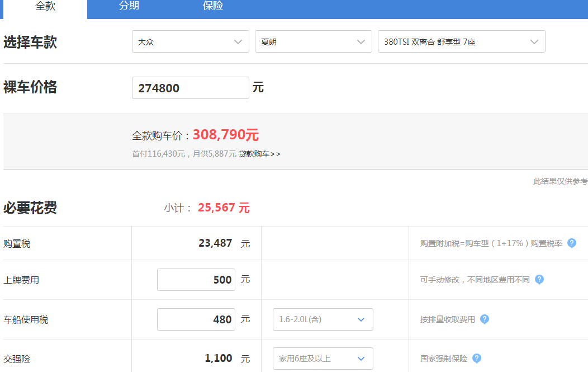Screen dimensions: 588x372
Task: Click the 可手动修改，不同地区费用不同 note
Action: [x=475, y=280]
